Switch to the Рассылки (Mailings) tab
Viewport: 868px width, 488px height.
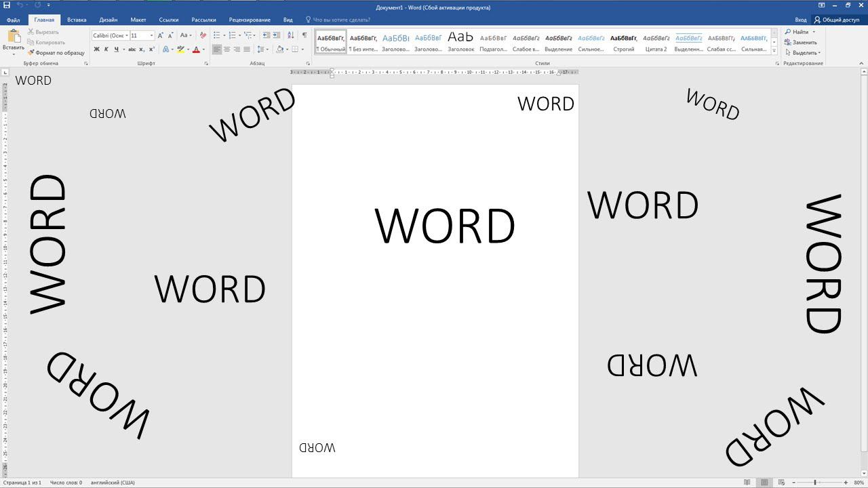coord(203,20)
